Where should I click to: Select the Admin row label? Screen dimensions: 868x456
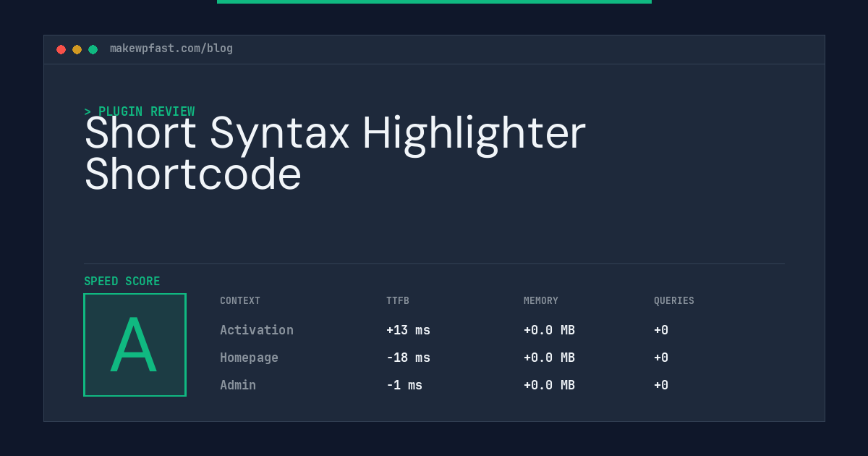[238, 385]
